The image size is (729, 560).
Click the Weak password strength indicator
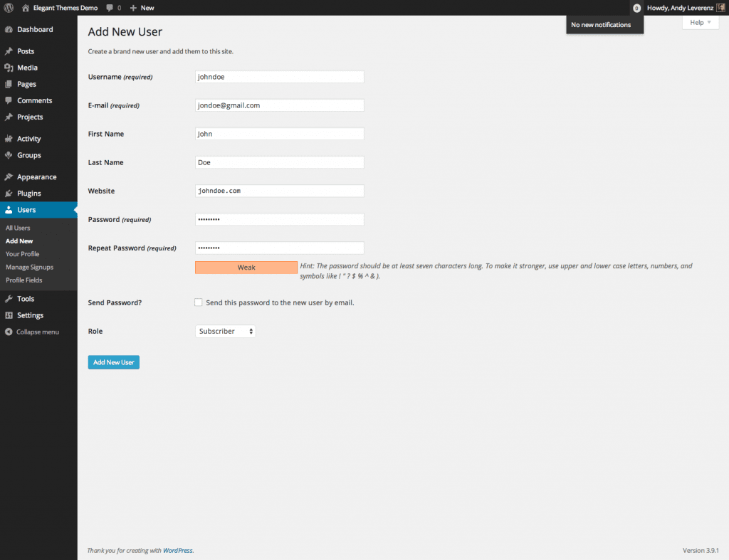pyautogui.click(x=246, y=268)
